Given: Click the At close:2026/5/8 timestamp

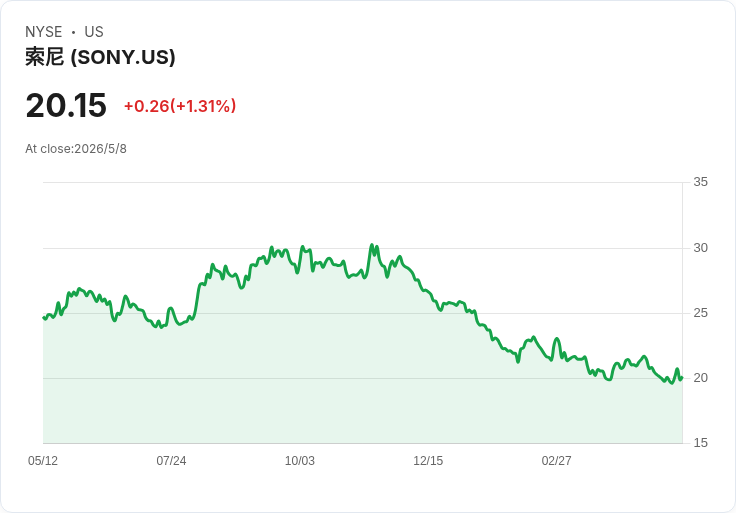Looking at the screenshot, I should (x=76, y=149).
